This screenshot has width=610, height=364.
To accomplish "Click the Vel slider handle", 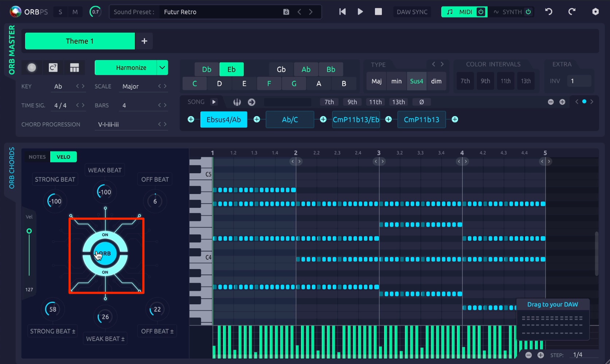I will pos(29,231).
